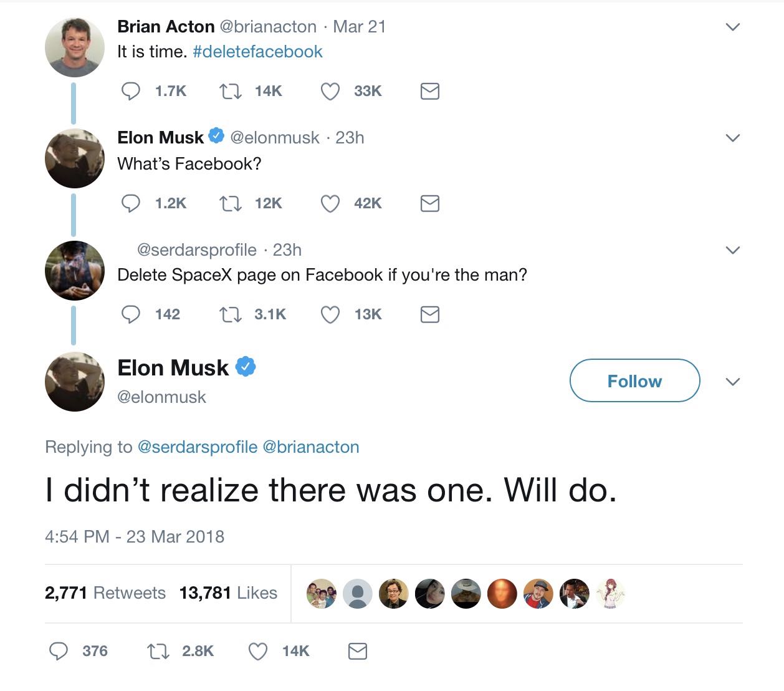Open the #deletefacebook hashtag link
The height and width of the screenshot is (691, 784).
point(257,52)
